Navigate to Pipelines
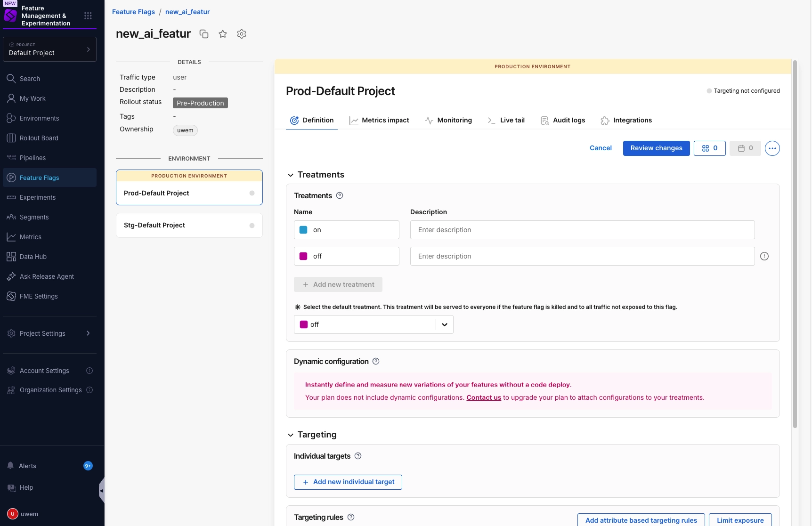This screenshot has width=812, height=526. tap(49, 158)
